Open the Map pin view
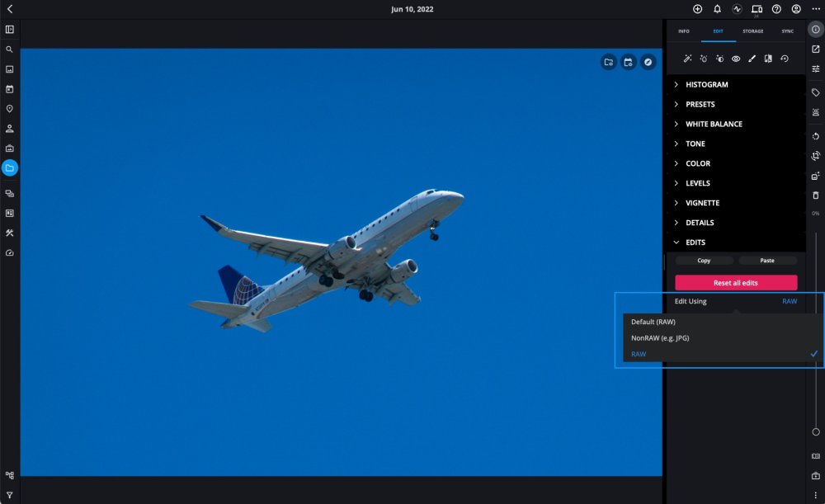Viewport: 825px width, 504px height. click(9, 108)
